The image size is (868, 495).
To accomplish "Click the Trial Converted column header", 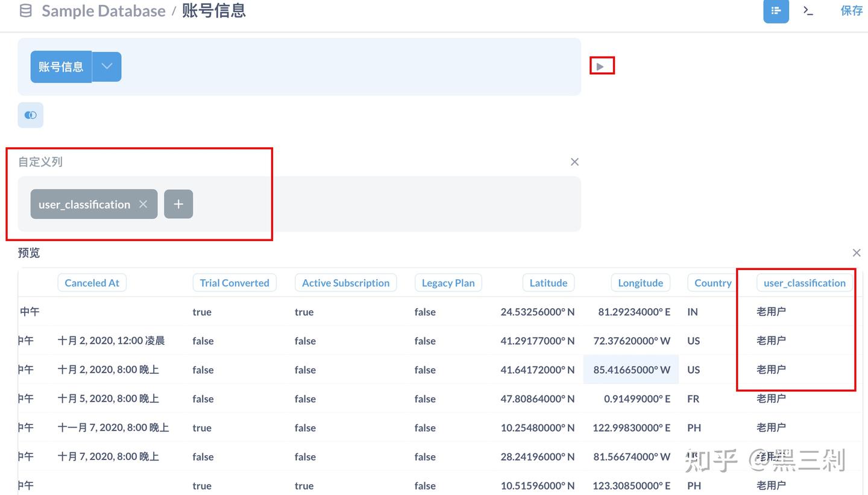I will pyautogui.click(x=234, y=282).
